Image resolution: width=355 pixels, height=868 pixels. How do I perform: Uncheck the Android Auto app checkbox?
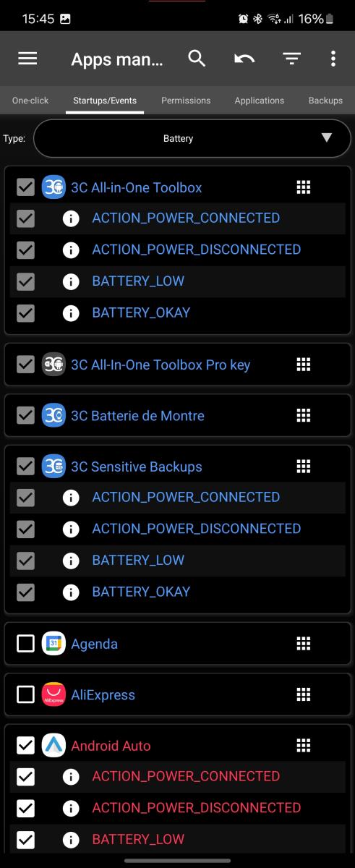click(x=25, y=745)
